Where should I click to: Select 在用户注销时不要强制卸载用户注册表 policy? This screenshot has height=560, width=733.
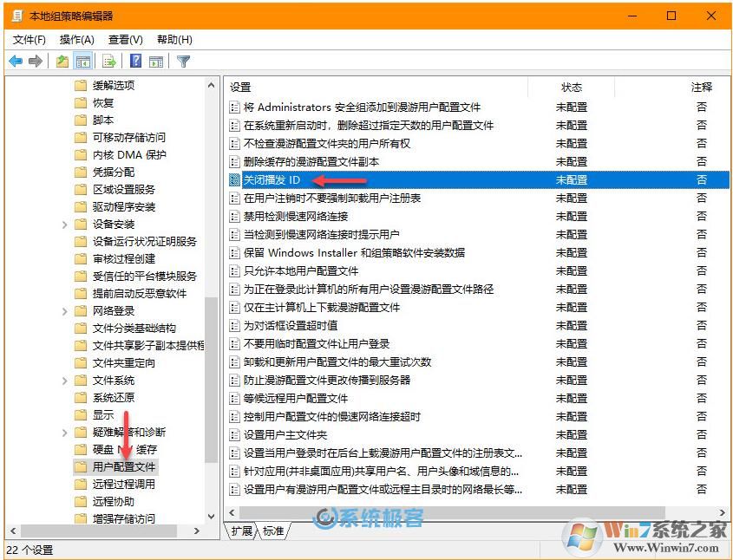click(x=332, y=198)
